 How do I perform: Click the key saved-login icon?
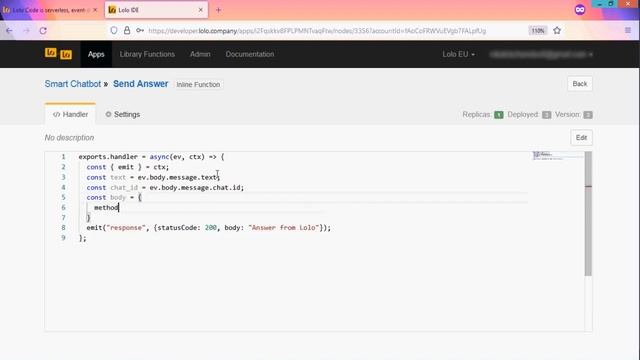140,31
